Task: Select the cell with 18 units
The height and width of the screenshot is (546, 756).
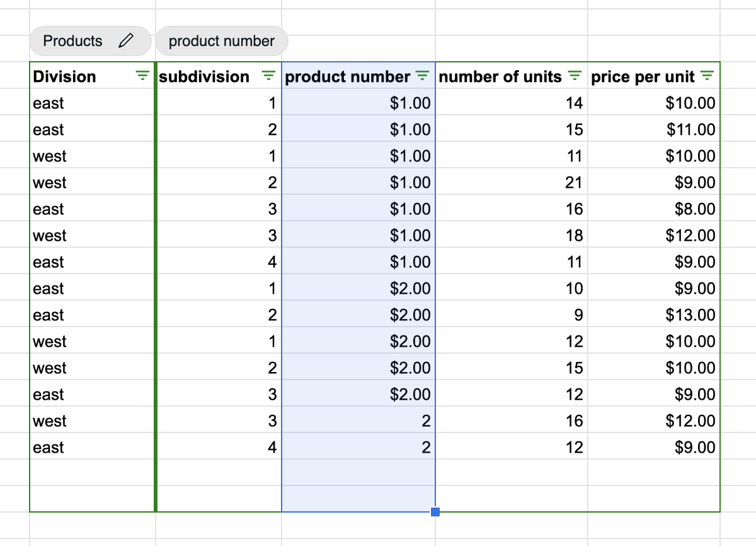Action: pyautogui.click(x=574, y=236)
